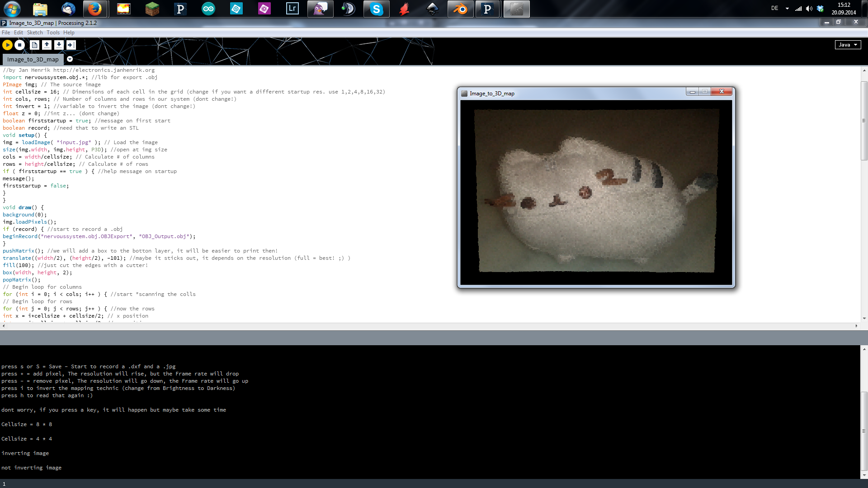868x488 pixels.
Task: Save the sketch with the down-arrow icon
Action: 59,45
